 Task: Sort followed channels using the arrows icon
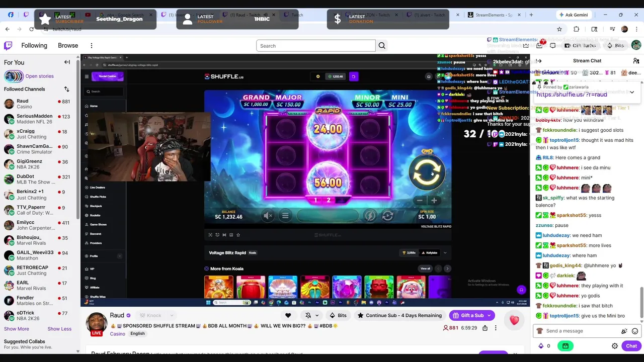pyautogui.click(x=66, y=89)
